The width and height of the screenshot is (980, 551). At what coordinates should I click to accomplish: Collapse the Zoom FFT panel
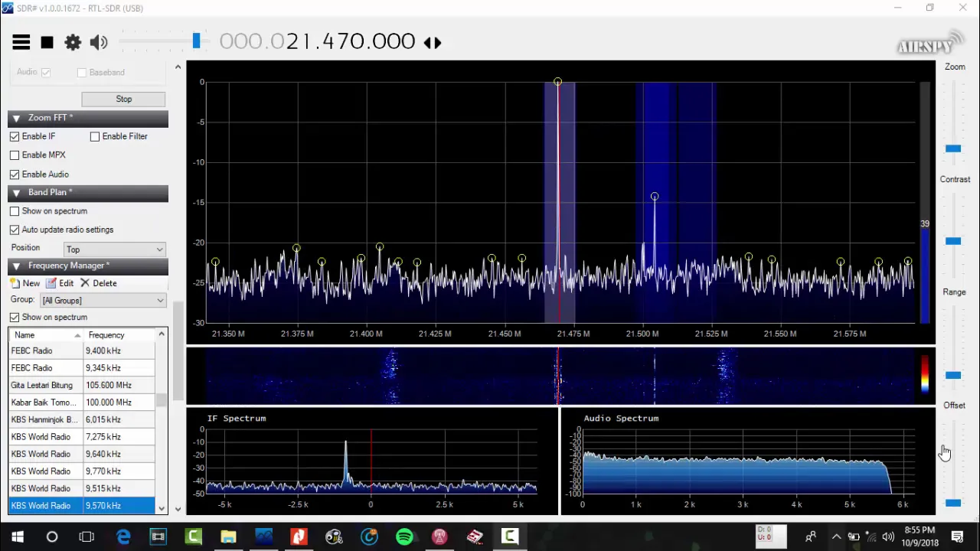[16, 119]
